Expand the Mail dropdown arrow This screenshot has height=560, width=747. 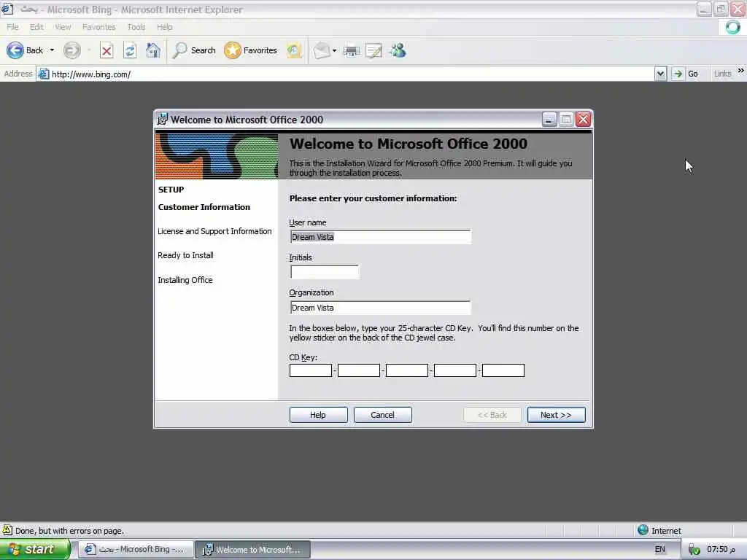click(334, 50)
